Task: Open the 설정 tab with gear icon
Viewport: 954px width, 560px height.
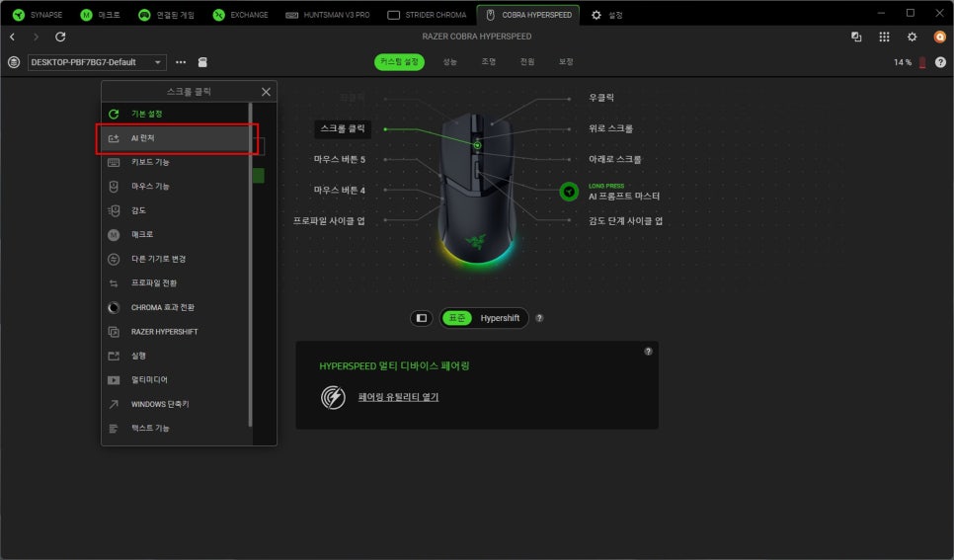Action: point(606,15)
